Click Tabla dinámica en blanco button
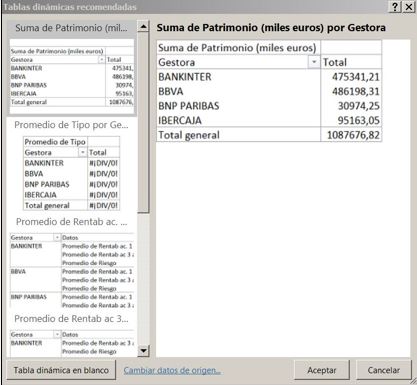The width and height of the screenshot is (417, 385). [61, 370]
